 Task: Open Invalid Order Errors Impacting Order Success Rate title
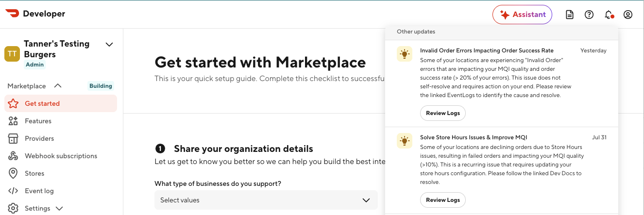[x=487, y=50]
